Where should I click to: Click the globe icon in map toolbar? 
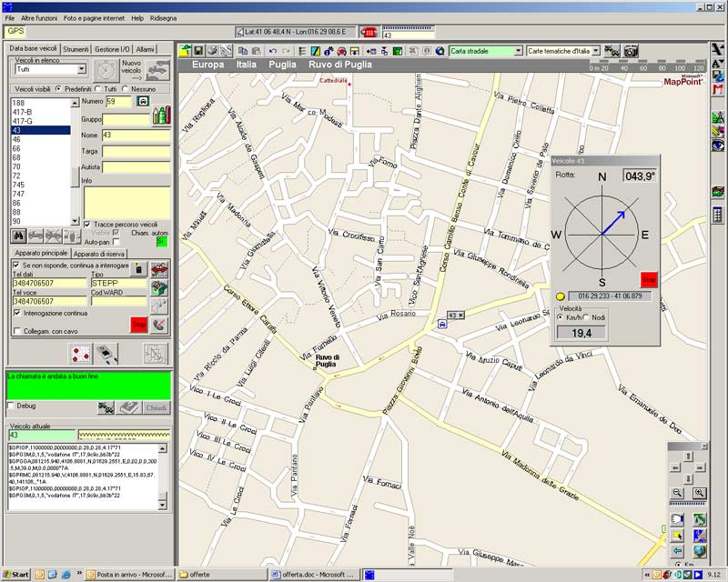440,51
